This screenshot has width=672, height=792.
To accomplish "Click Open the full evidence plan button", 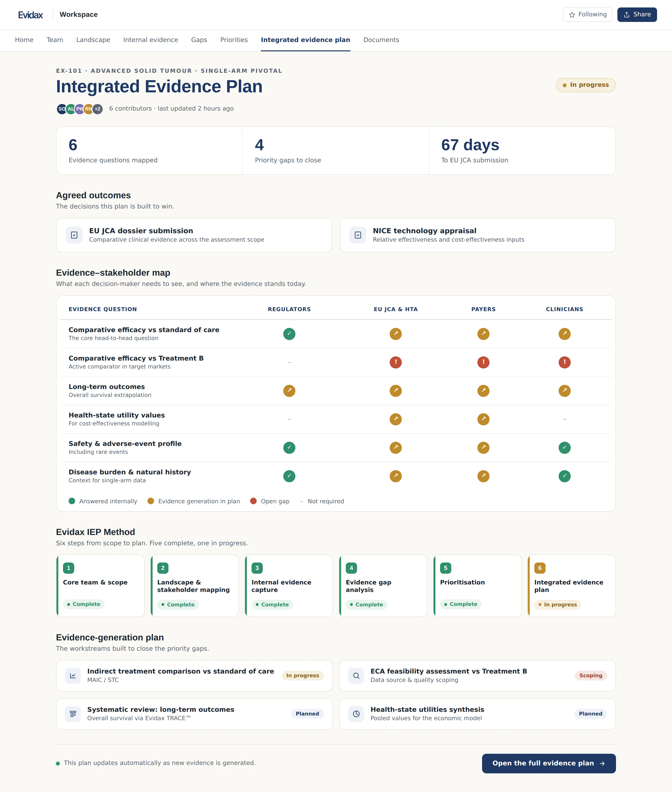I will point(549,764).
